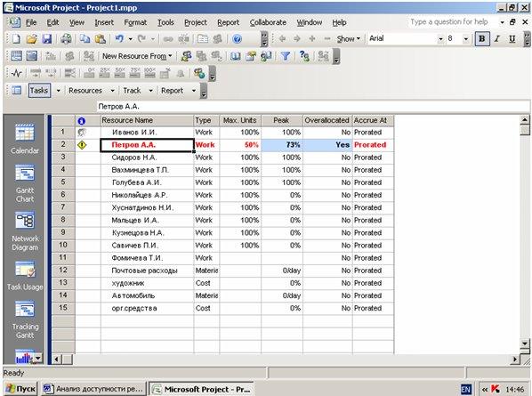The width and height of the screenshot is (532, 396).
Task: Click the Print icon
Action: (x=66, y=39)
